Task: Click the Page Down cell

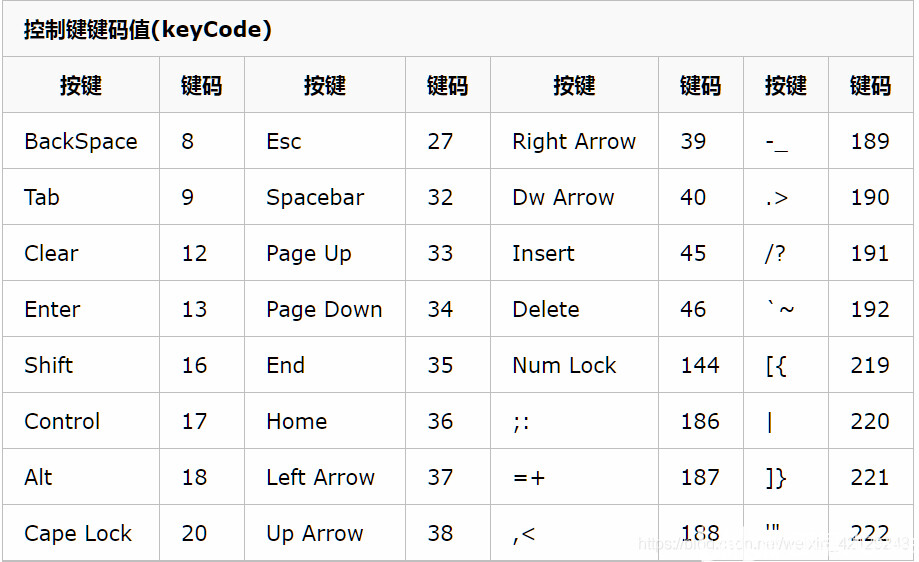Action: pyautogui.click(x=325, y=309)
